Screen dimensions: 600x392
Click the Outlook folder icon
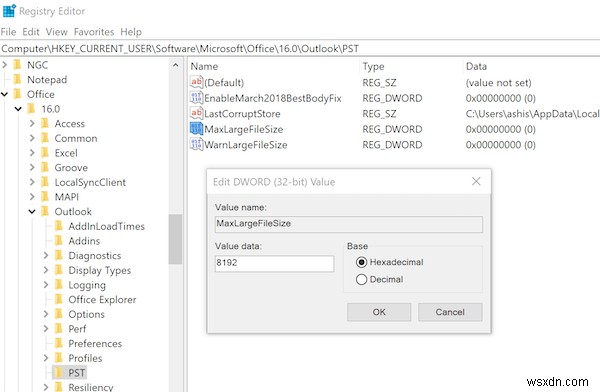pyautogui.click(x=45, y=211)
